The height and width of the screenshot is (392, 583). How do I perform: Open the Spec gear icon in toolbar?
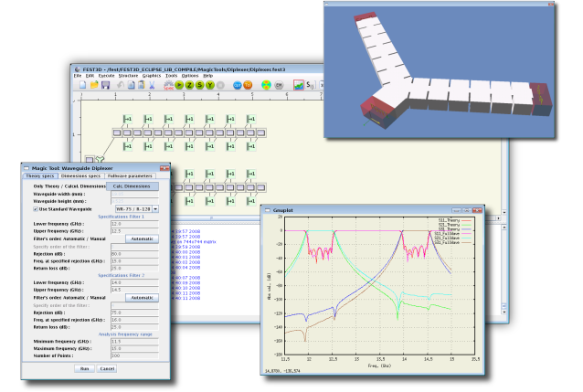(x=168, y=85)
